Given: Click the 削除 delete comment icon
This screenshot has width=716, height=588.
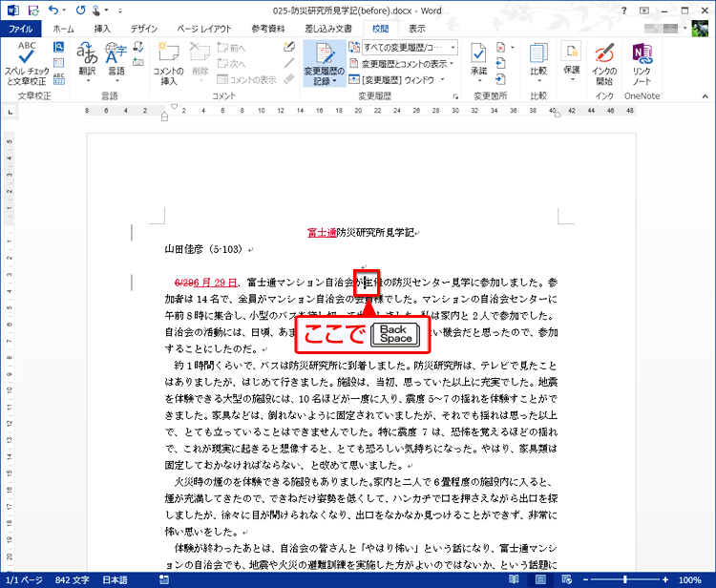Looking at the screenshot, I should (200, 63).
